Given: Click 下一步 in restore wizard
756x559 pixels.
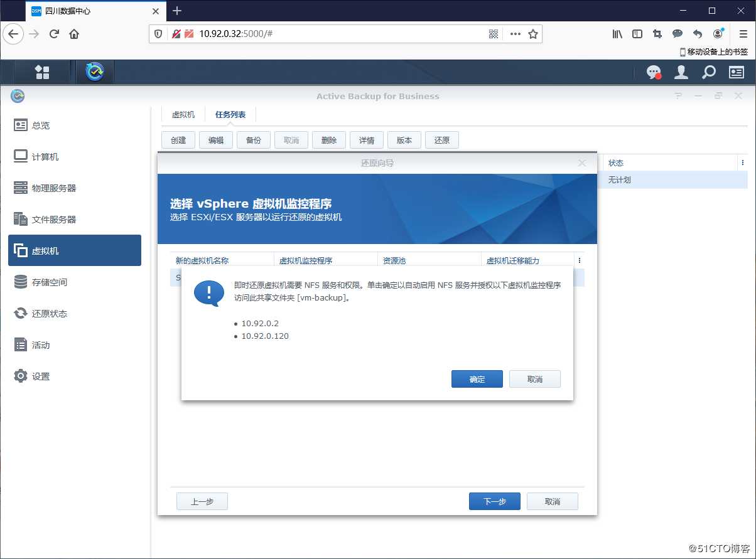Looking at the screenshot, I should click(495, 501).
